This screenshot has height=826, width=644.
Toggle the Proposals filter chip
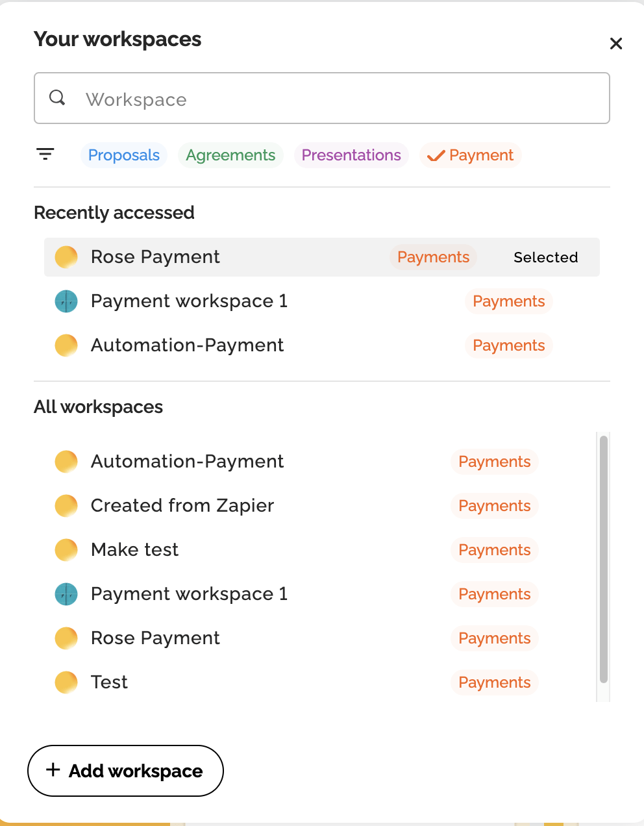[x=124, y=155]
